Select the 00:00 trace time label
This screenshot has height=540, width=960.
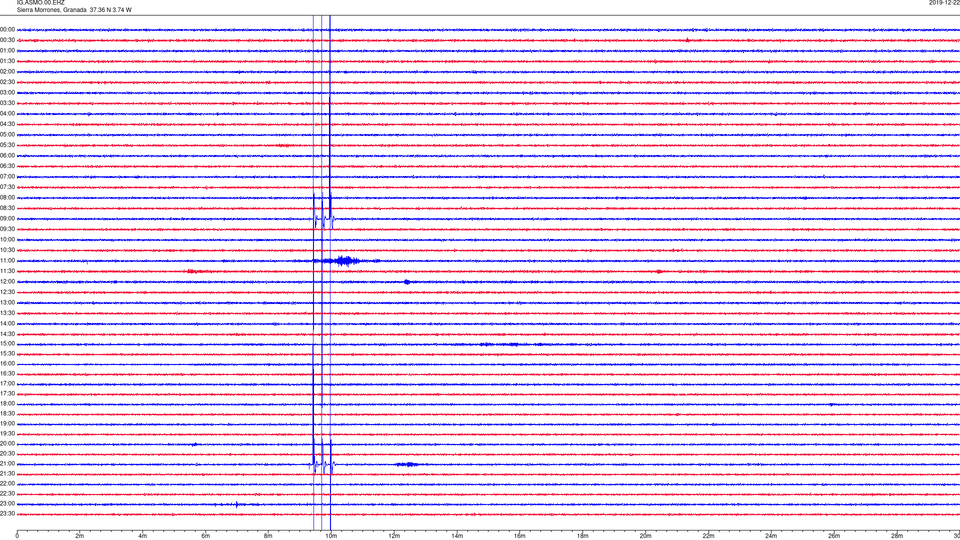[x=7, y=29]
